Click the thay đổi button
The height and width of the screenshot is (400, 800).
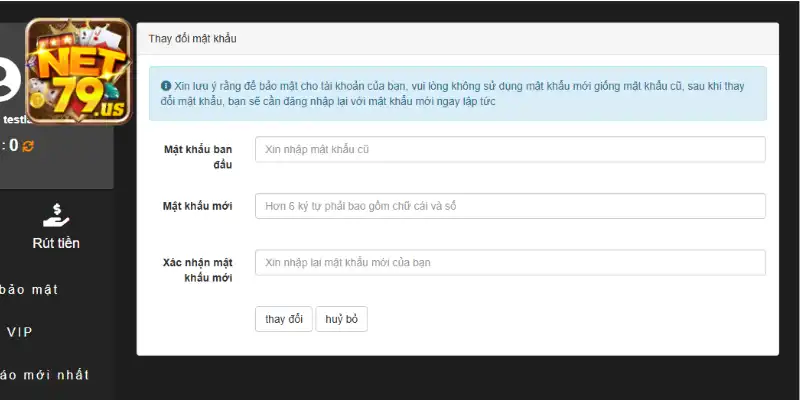pyautogui.click(x=284, y=319)
